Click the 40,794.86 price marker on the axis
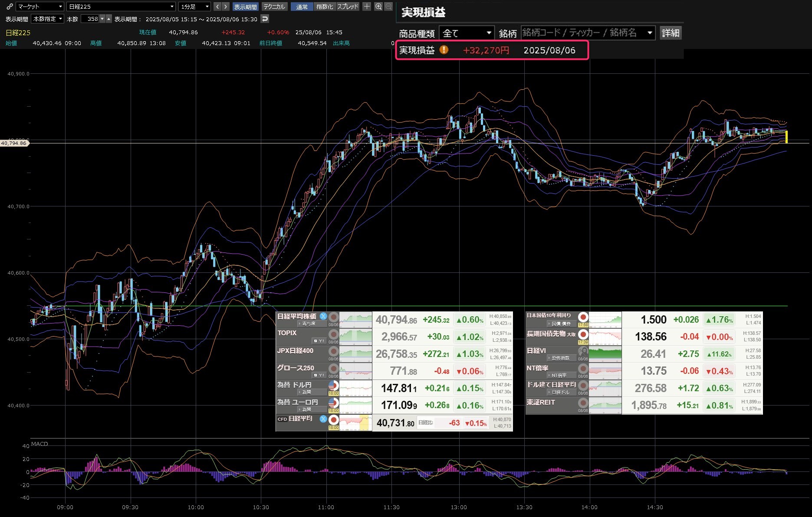 14,143
